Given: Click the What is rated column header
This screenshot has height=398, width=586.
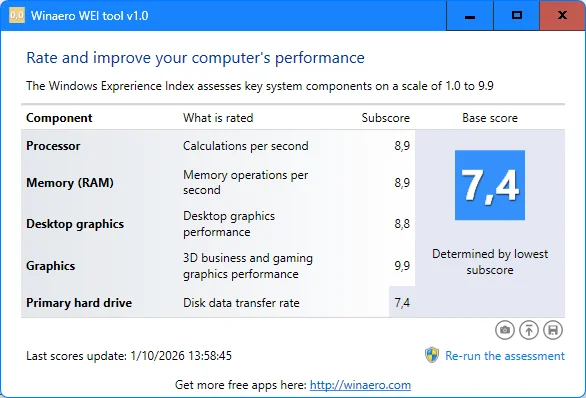Looking at the screenshot, I should tap(218, 118).
